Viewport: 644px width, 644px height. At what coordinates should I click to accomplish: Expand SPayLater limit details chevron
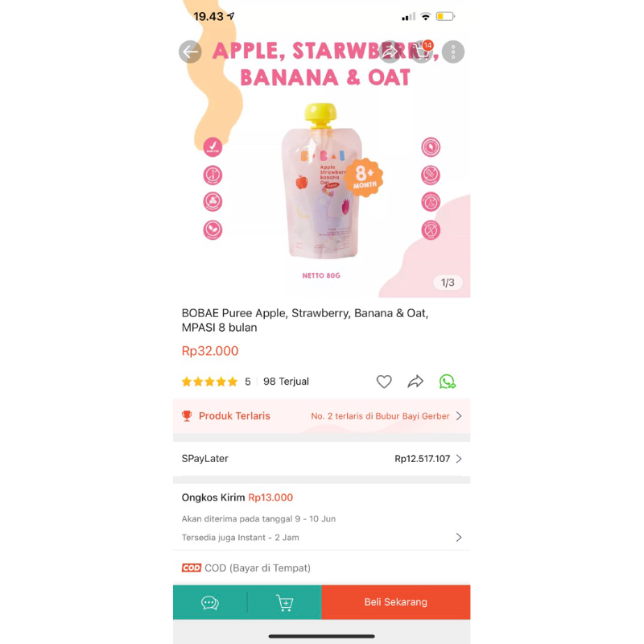click(x=459, y=459)
